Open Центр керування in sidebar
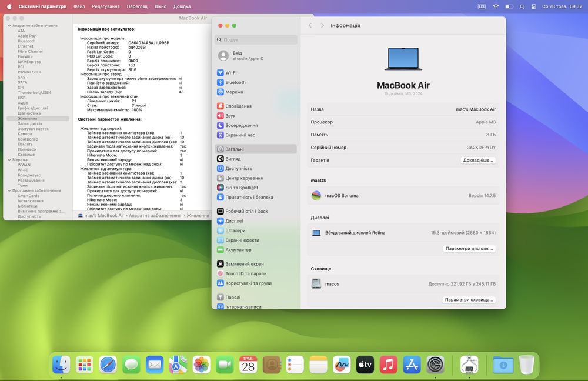This screenshot has height=381, width=588. coord(256,178)
